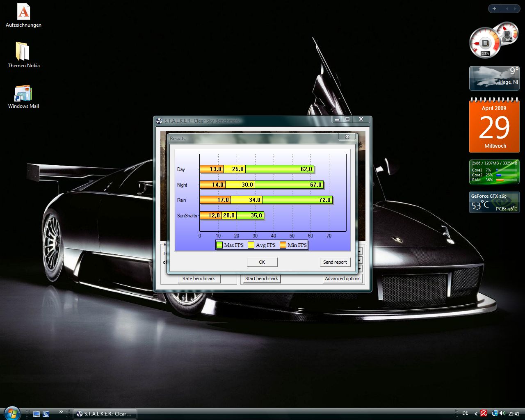Open the DE language bar indicator
The height and width of the screenshot is (420, 525).
click(465, 413)
